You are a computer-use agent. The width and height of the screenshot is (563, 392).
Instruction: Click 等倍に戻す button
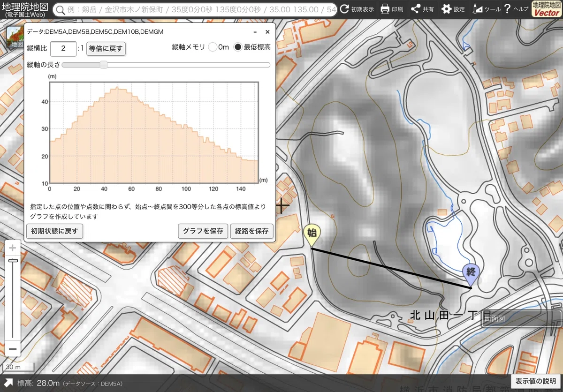click(x=106, y=48)
